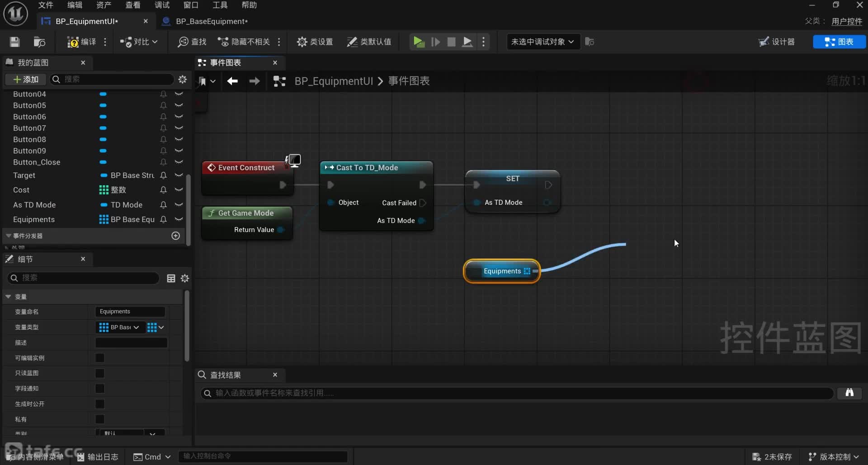Click the Save blueprint icon
This screenshot has height=465, width=868.
[x=14, y=42]
